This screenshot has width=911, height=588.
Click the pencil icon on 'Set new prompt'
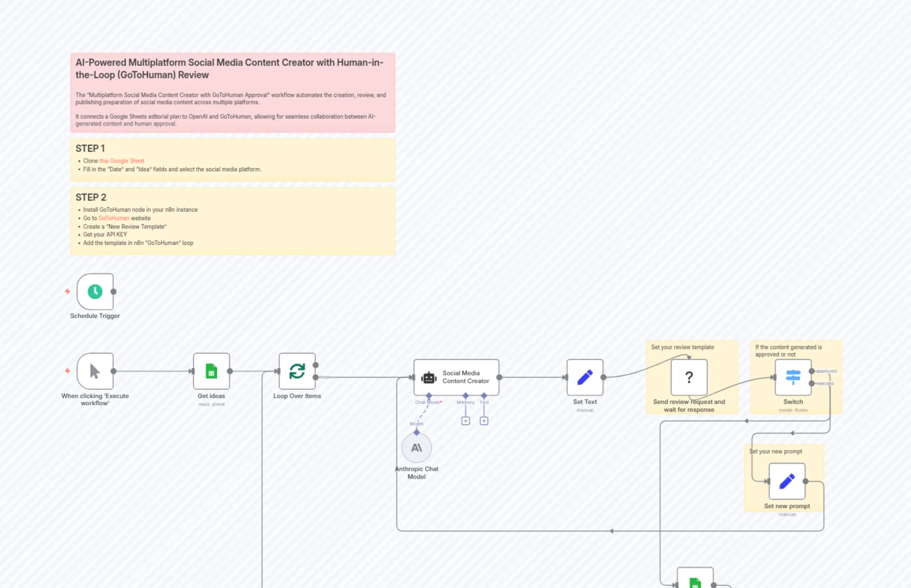coord(787,481)
